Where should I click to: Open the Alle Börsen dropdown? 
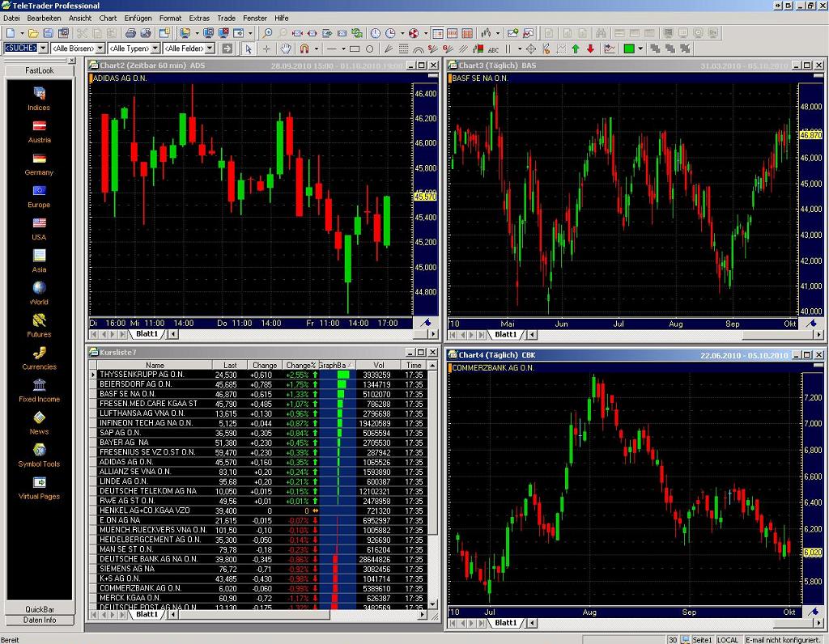pyautogui.click(x=100, y=48)
